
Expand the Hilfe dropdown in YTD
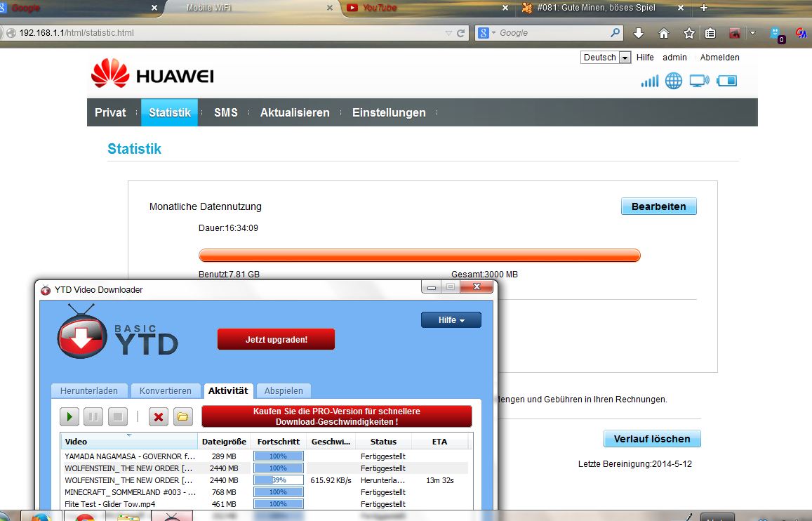coord(451,320)
